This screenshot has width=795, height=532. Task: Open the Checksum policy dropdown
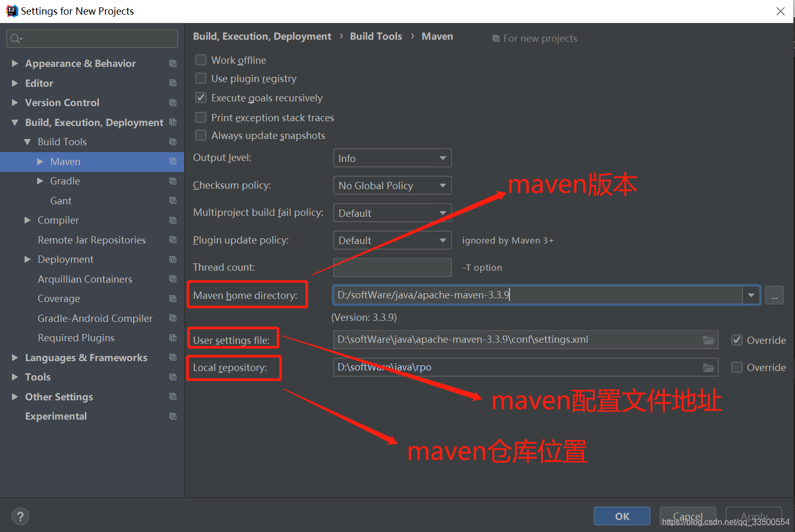coord(392,186)
